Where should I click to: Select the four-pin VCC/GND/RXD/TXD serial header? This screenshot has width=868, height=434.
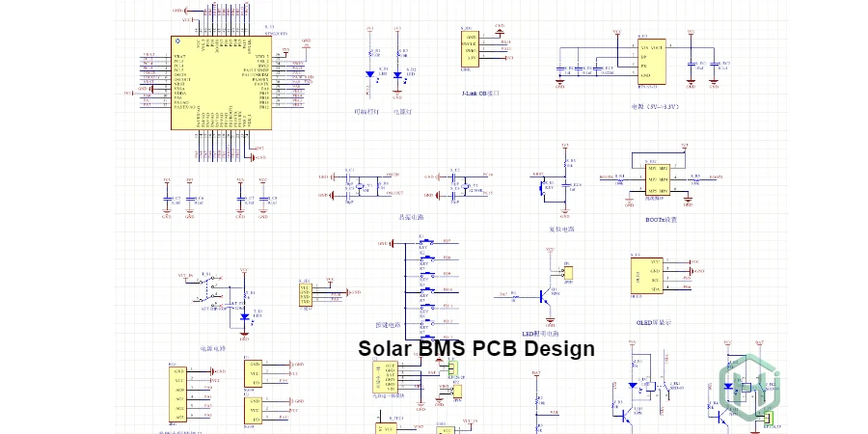coord(306,294)
